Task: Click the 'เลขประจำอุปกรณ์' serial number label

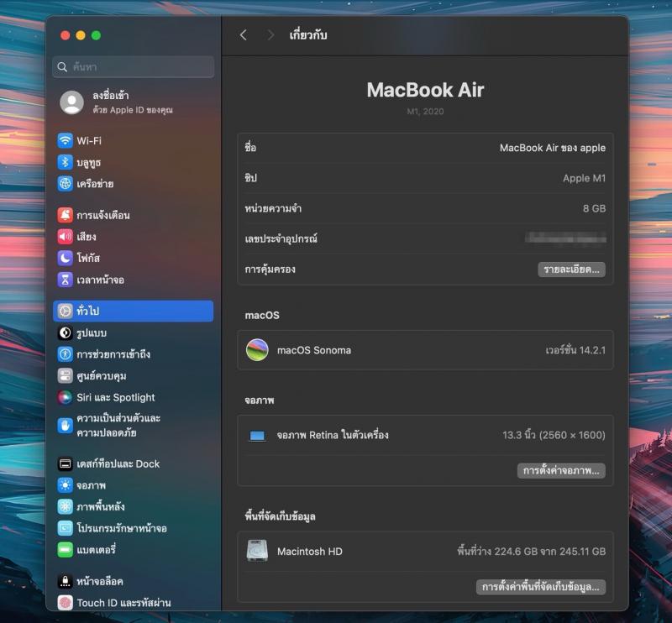Action: (x=281, y=238)
